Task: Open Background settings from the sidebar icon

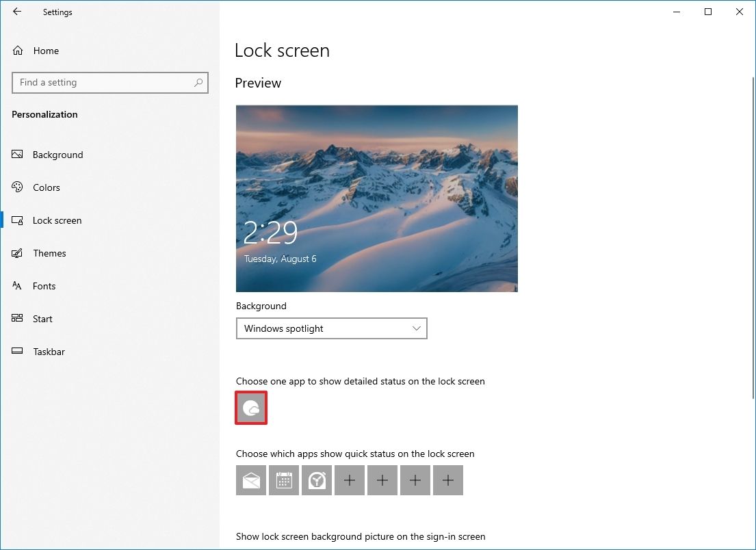Action: click(x=17, y=155)
